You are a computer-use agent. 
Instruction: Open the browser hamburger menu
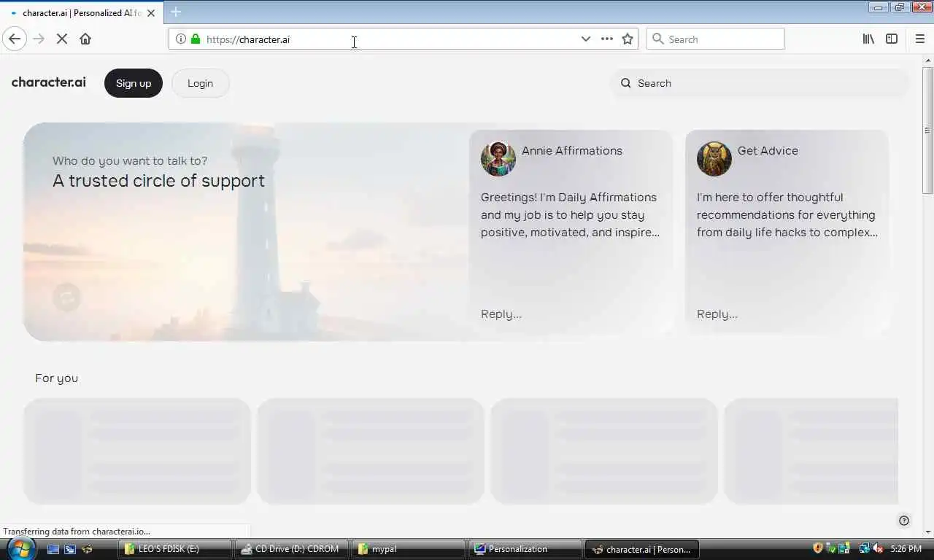[x=919, y=39]
